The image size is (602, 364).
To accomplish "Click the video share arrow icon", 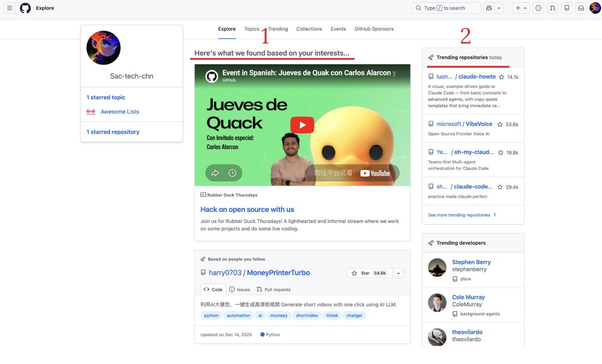I will point(215,173).
